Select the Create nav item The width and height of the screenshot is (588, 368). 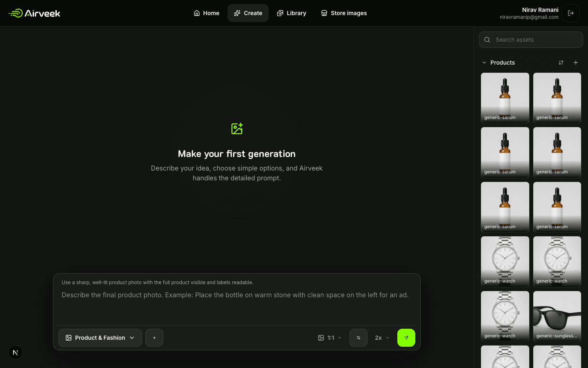[248, 13]
